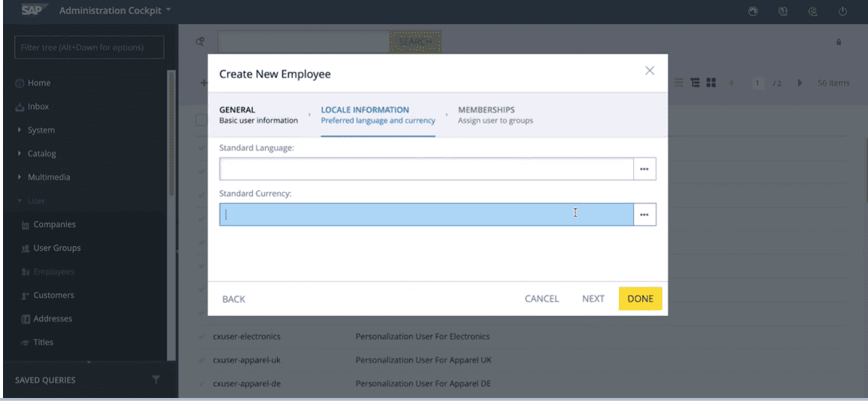
Task: Click the saved queries filter icon
Action: [157, 379]
